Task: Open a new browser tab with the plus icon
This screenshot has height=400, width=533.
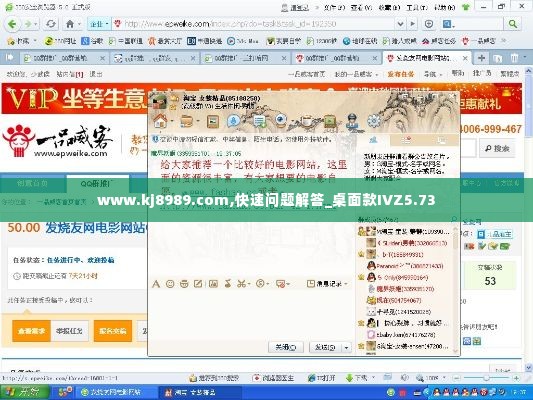Action: 481,58
